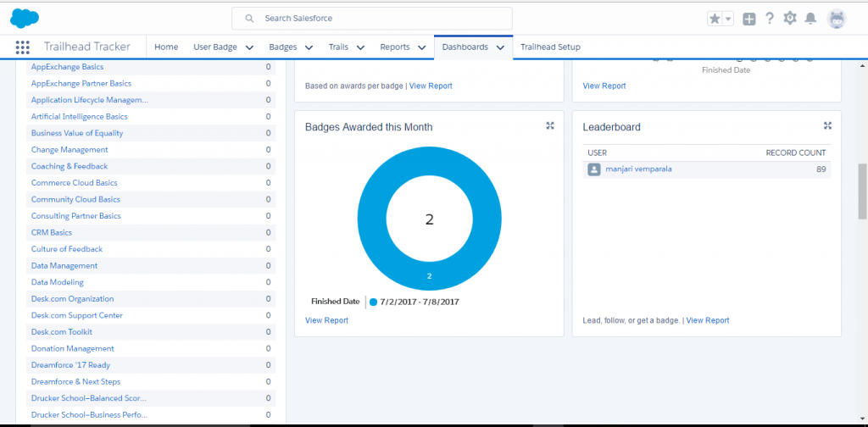Open CRM Basics badge link
This screenshot has height=427, width=868.
click(52, 233)
